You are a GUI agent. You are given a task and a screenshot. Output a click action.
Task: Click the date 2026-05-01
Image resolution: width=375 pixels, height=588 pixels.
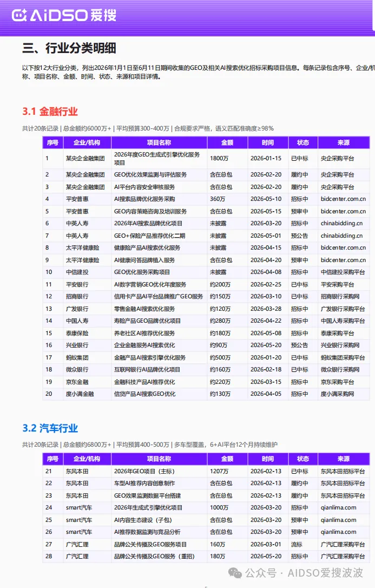click(266, 236)
